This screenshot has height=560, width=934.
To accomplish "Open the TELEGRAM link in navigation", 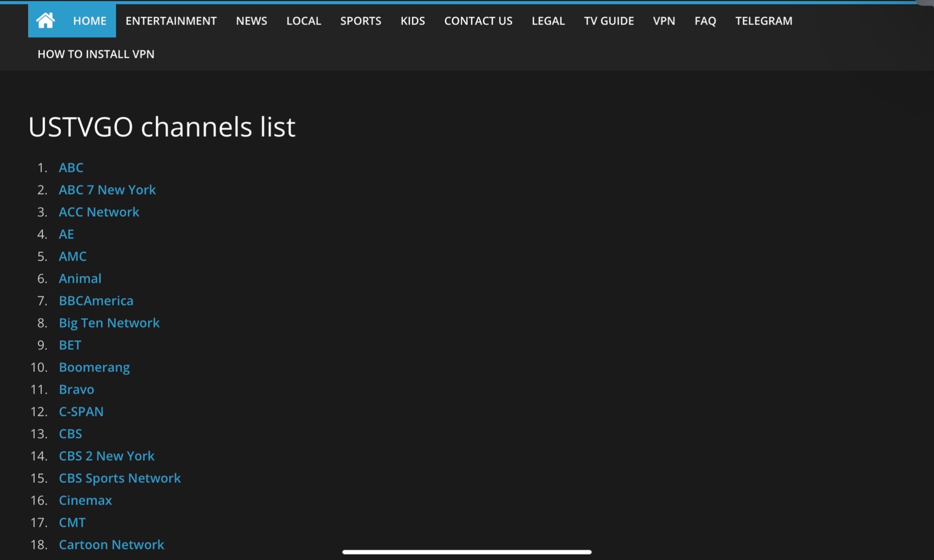I will [763, 21].
